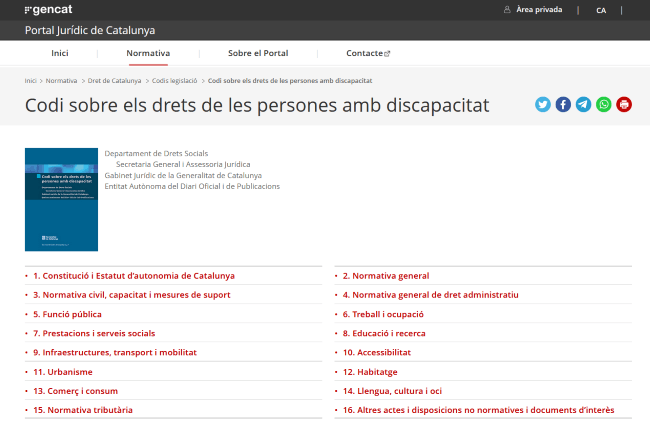Click Secretaria General i Assessoria Jurídica text
This screenshot has width=650, height=433.
(x=183, y=164)
